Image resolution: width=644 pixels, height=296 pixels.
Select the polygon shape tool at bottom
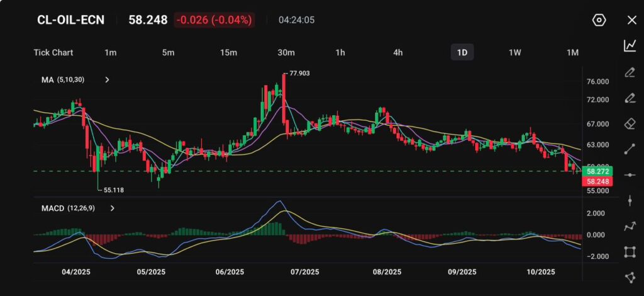point(630,278)
